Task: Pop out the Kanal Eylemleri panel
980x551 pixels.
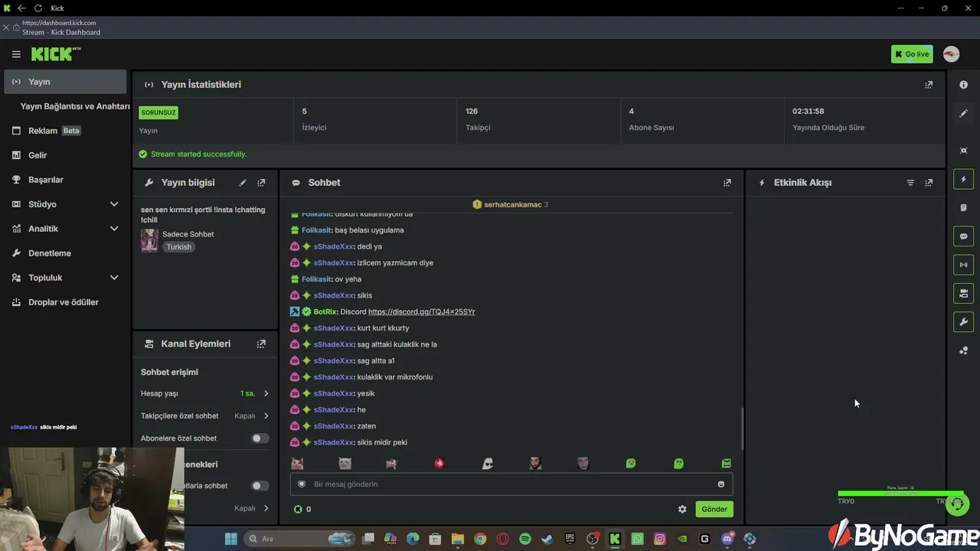Action: tap(261, 344)
